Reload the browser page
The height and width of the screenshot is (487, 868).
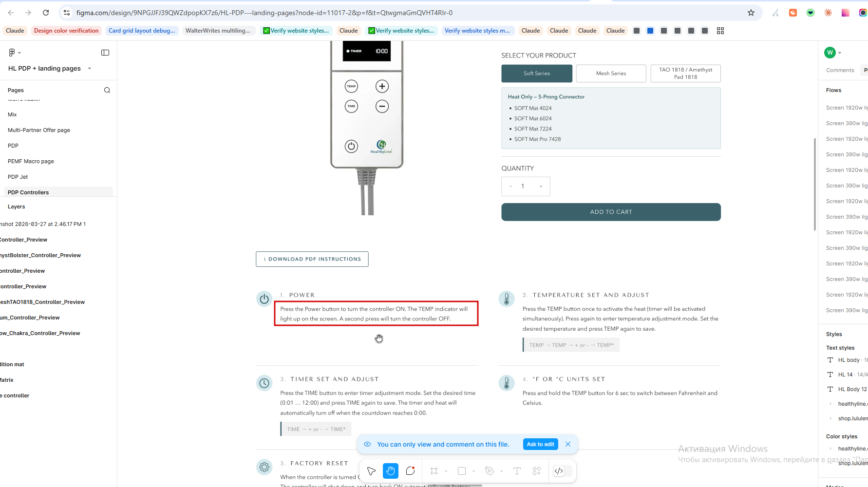(x=46, y=13)
